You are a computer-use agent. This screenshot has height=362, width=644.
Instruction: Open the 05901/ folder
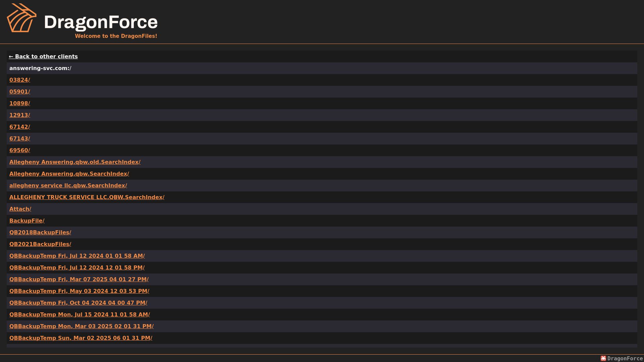coord(20,92)
